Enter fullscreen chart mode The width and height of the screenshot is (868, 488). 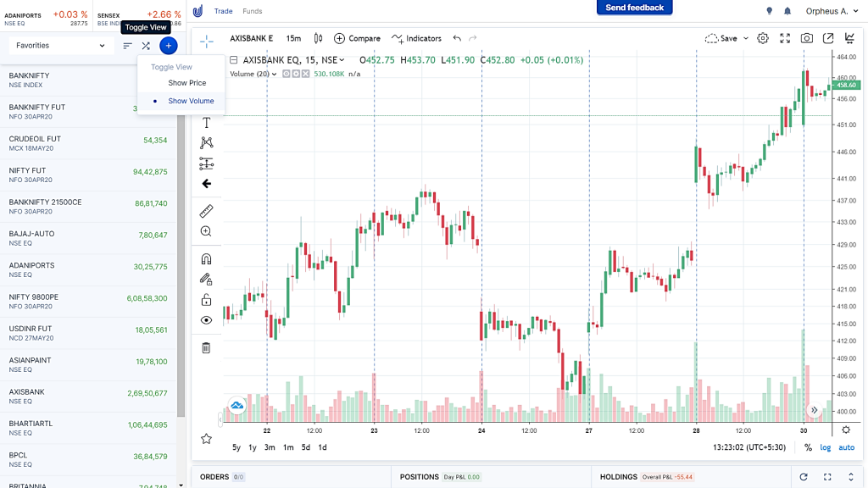pos(785,38)
